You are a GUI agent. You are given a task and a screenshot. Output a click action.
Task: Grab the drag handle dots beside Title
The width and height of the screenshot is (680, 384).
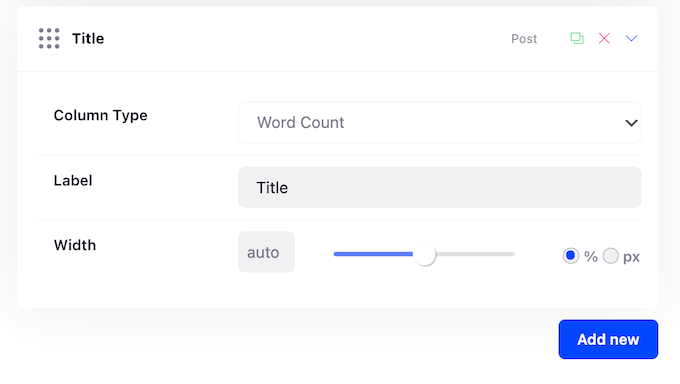tap(49, 39)
